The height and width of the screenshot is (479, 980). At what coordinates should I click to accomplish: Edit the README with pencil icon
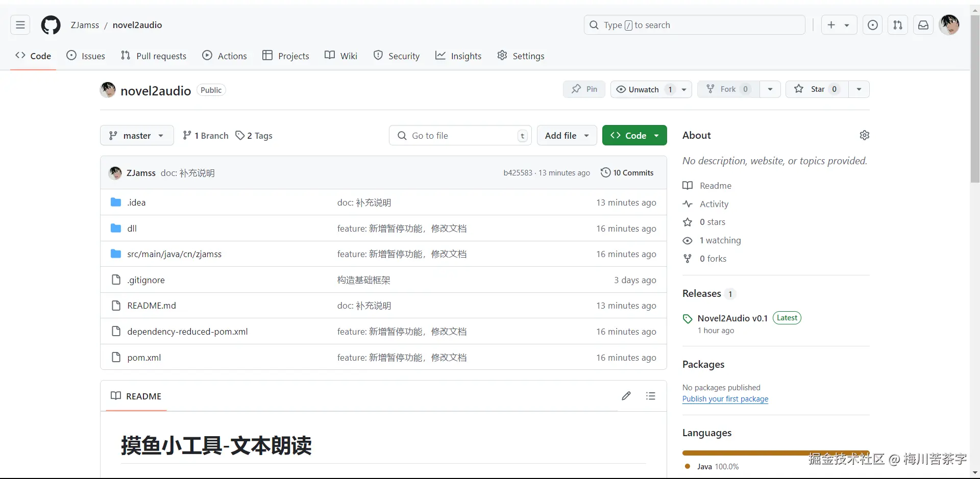(626, 396)
